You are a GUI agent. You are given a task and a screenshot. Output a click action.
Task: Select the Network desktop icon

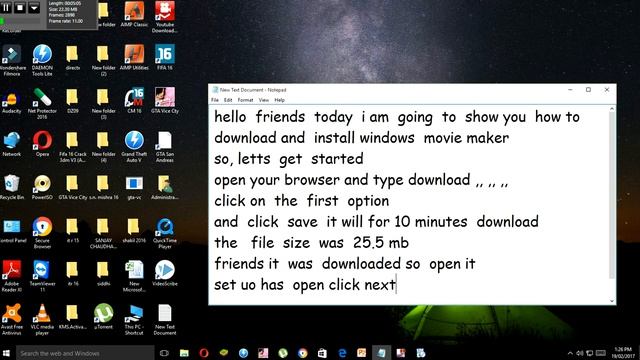(12, 144)
